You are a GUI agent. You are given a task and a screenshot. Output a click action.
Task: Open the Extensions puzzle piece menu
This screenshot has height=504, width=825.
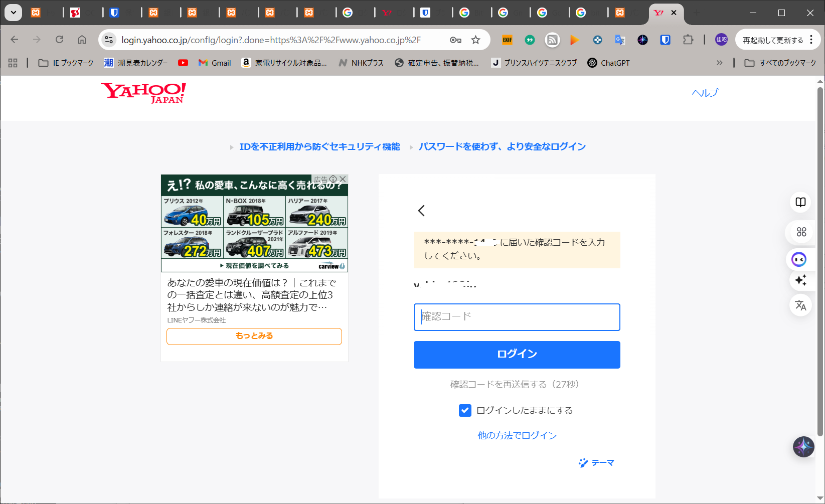(688, 40)
